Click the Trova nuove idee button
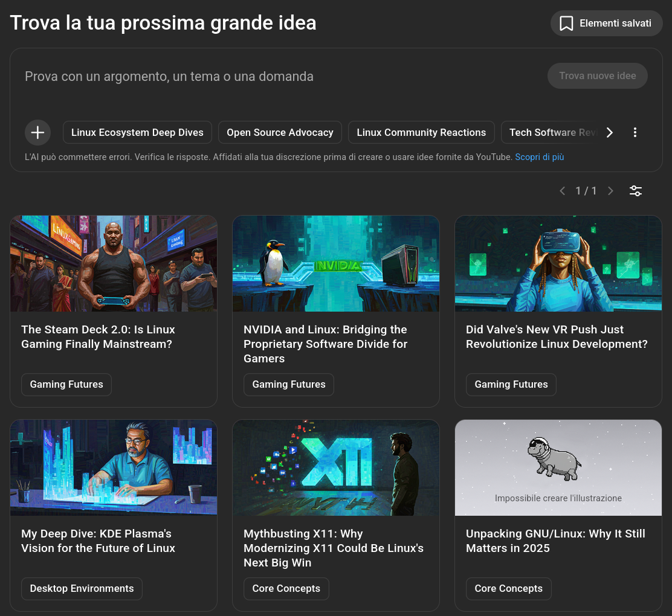 (x=597, y=76)
